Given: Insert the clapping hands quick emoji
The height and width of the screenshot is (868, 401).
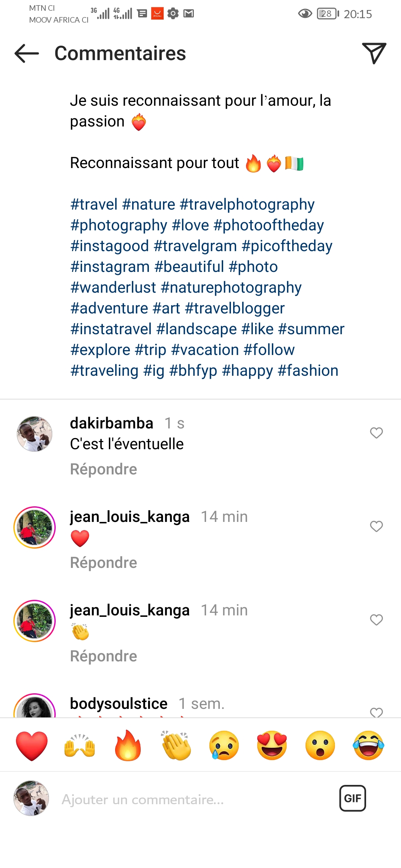Looking at the screenshot, I should point(176,746).
